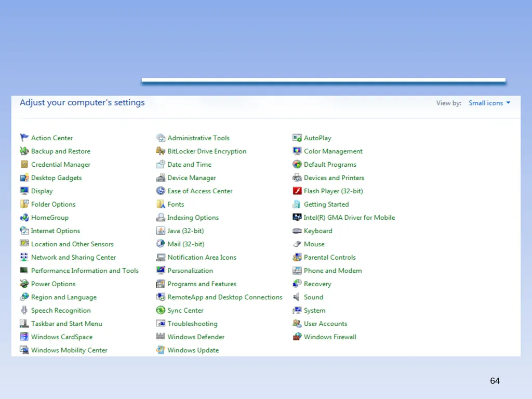The height and width of the screenshot is (399, 532).
Task: Select Region and Language link
Action: tap(64, 297)
